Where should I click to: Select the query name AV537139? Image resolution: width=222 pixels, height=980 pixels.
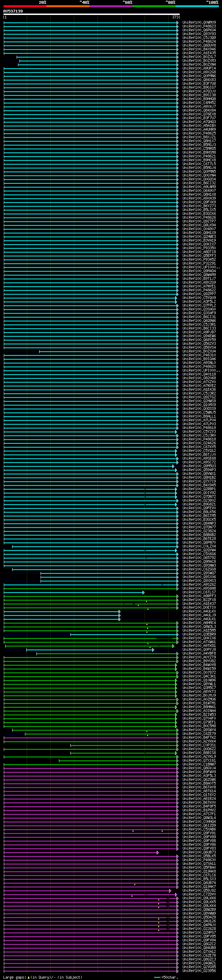(x=13, y=11)
